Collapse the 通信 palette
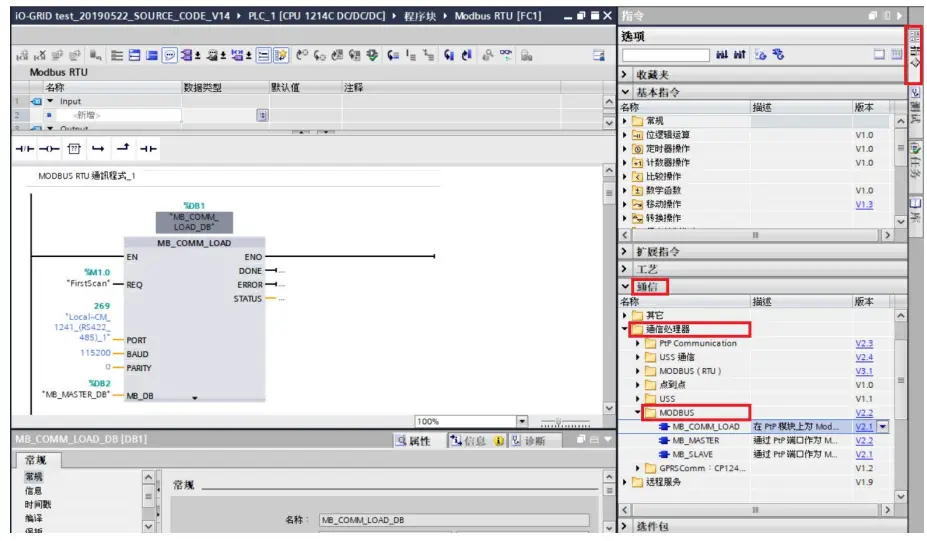The image size is (927, 541). (625, 286)
